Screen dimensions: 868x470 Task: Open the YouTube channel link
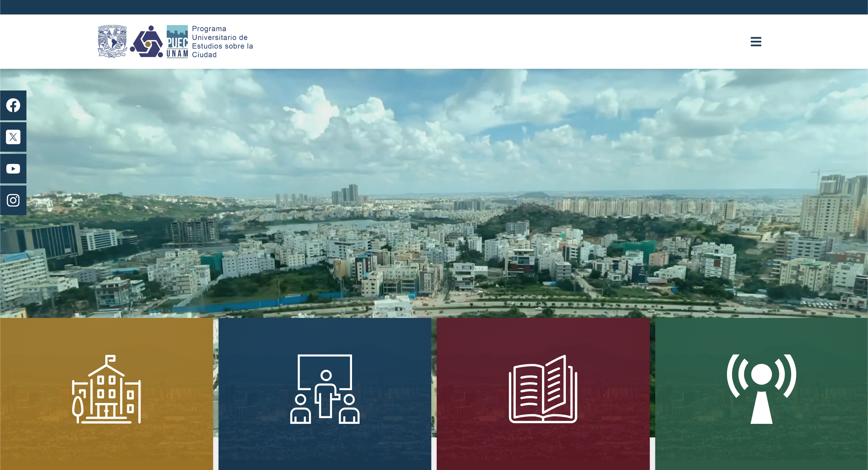click(13, 169)
